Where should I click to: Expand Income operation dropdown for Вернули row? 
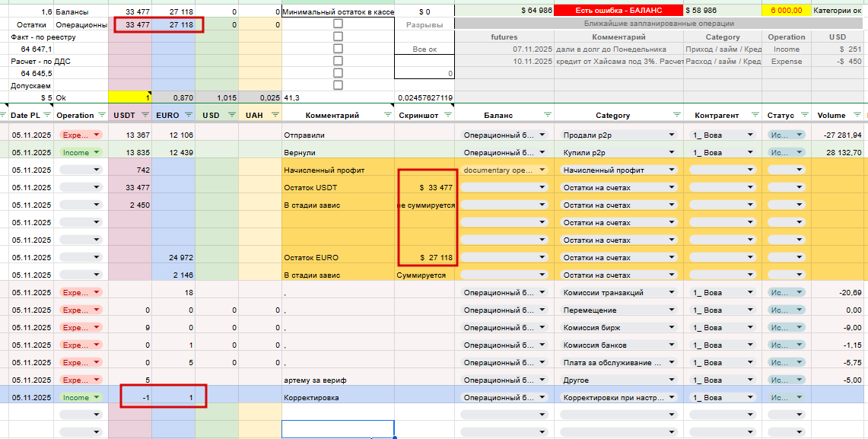[81, 152]
